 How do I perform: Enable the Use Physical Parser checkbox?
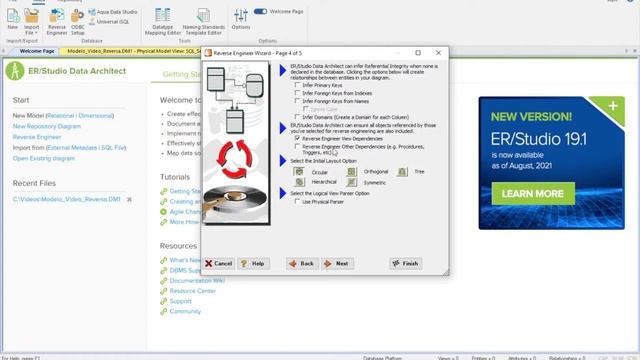(297, 202)
